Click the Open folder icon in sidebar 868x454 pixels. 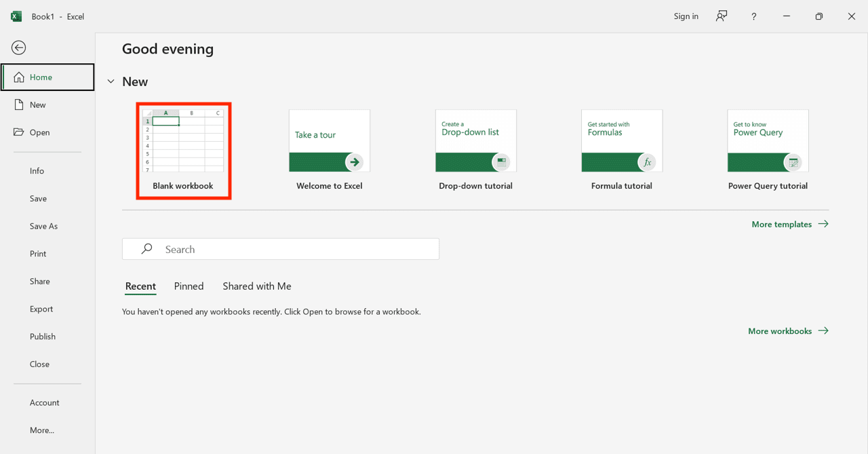pos(19,132)
